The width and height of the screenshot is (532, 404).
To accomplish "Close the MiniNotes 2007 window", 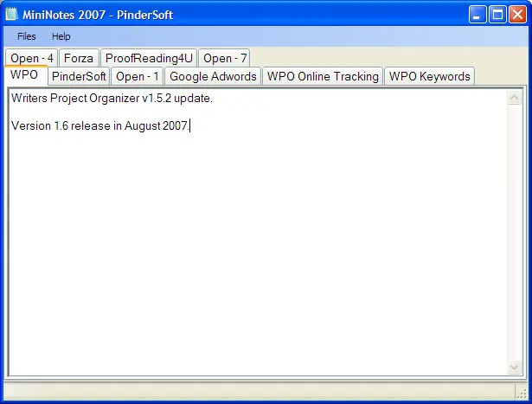I will pyautogui.click(x=517, y=15).
